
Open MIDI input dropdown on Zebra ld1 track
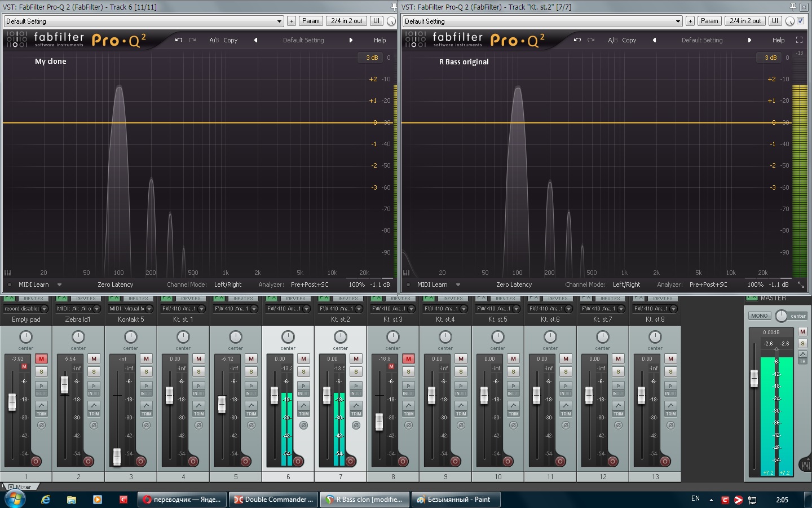pos(96,309)
